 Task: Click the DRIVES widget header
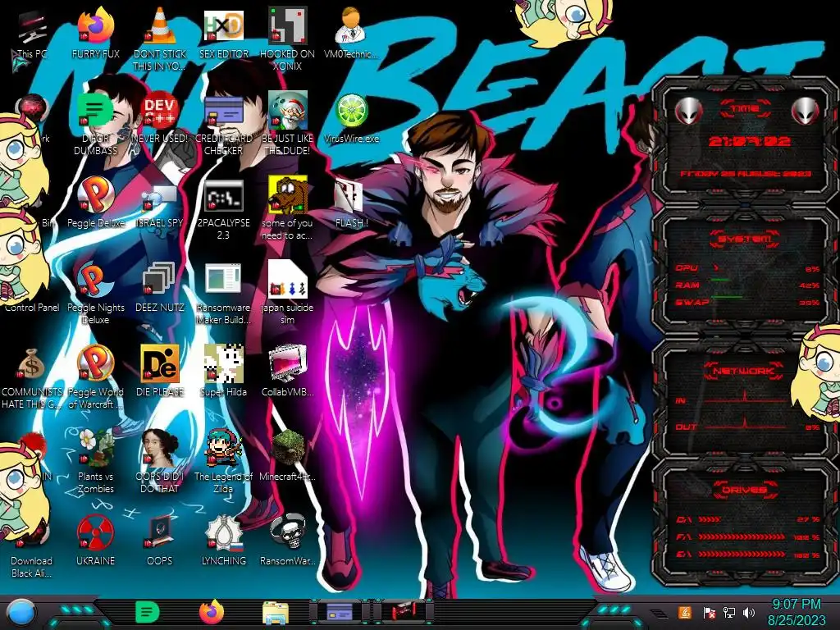(x=745, y=489)
